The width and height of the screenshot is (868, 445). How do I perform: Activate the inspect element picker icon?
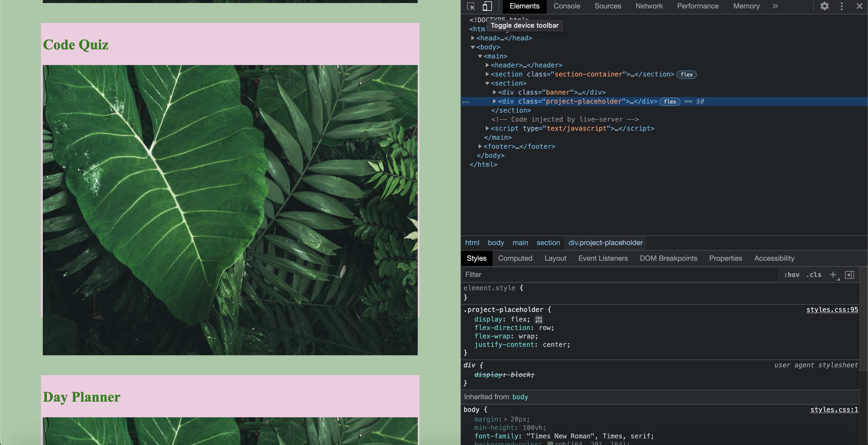tap(471, 6)
